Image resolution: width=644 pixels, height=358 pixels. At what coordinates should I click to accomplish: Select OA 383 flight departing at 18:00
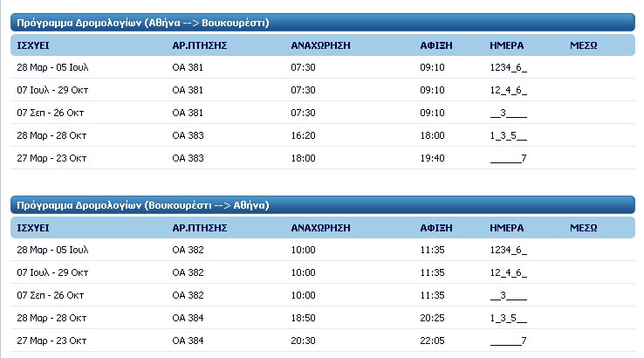pos(188,158)
